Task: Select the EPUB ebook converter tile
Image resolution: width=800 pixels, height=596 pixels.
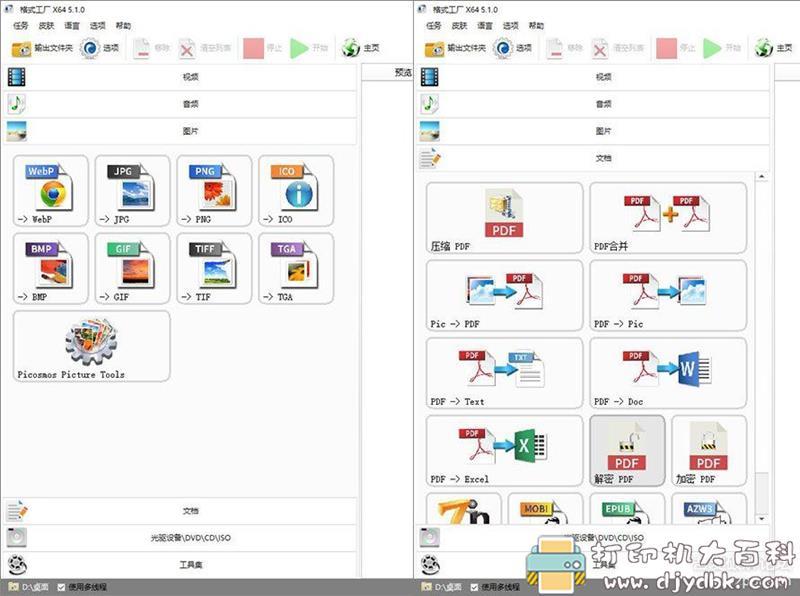Action: click(x=627, y=509)
